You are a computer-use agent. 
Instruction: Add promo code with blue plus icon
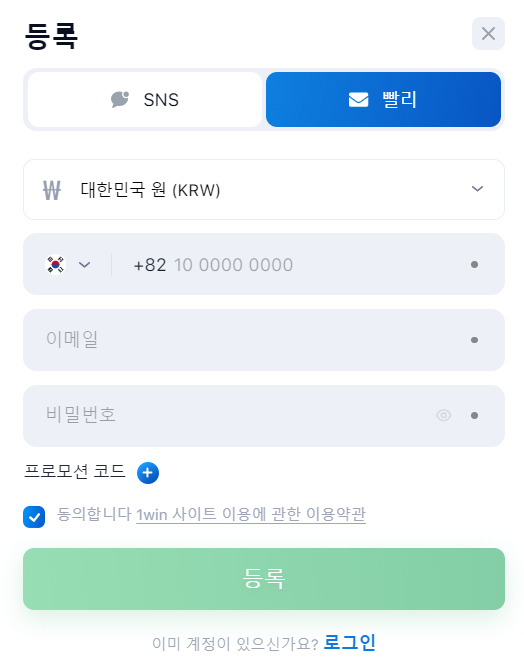coord(148,473)
